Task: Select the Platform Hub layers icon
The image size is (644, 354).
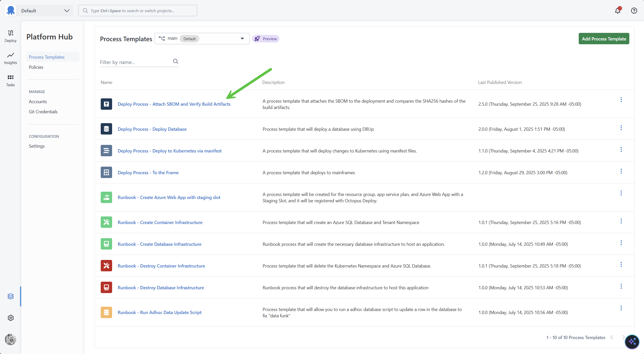Action: pyautogui.click(x=10, y=296)
